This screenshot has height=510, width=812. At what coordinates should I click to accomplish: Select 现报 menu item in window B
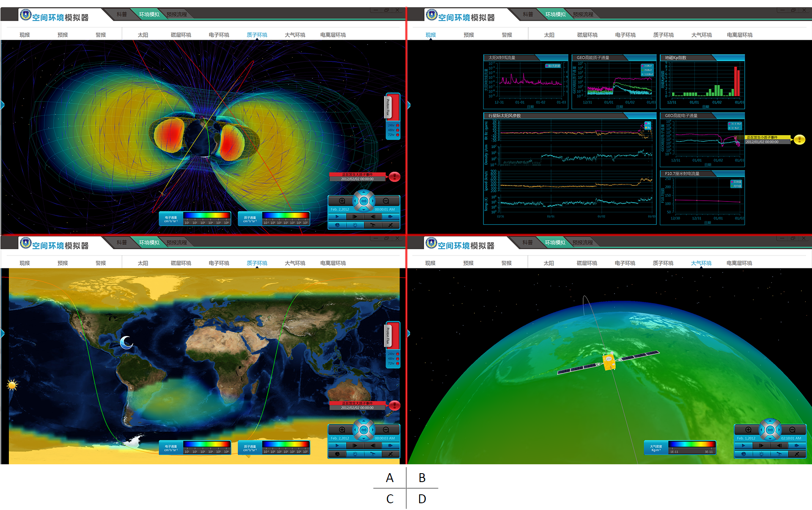[431, 35]
